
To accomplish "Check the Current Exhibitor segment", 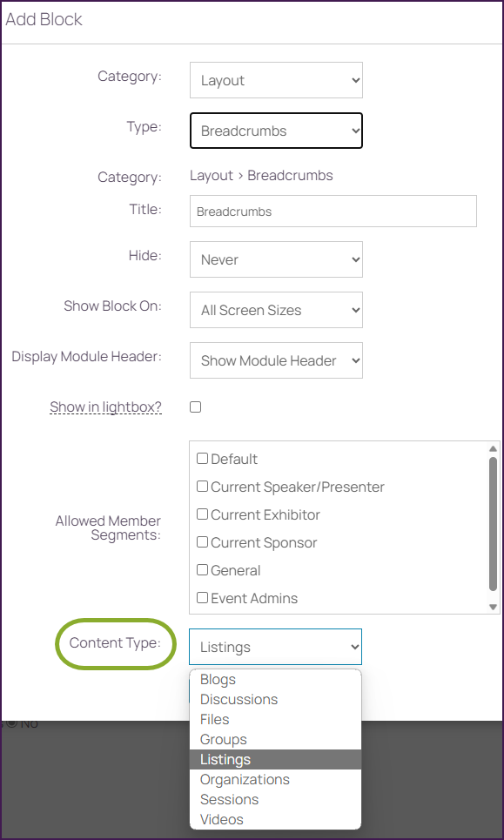I will (x=202, y=514).
